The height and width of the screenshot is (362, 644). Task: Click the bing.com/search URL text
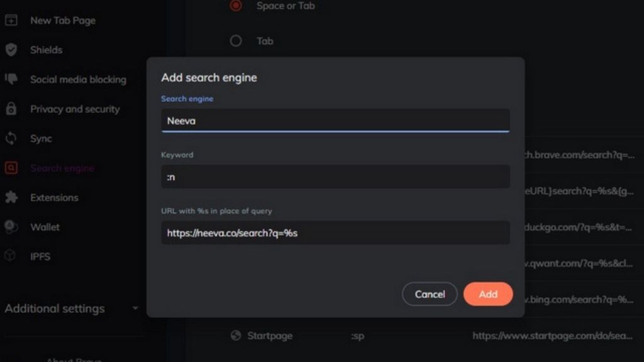[x=579, y=300]
